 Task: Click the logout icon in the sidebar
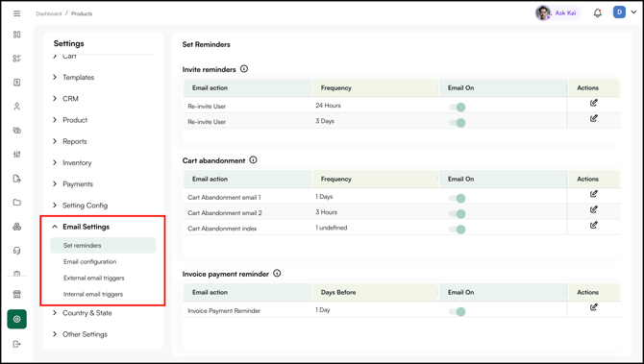[x=17, y=344]
